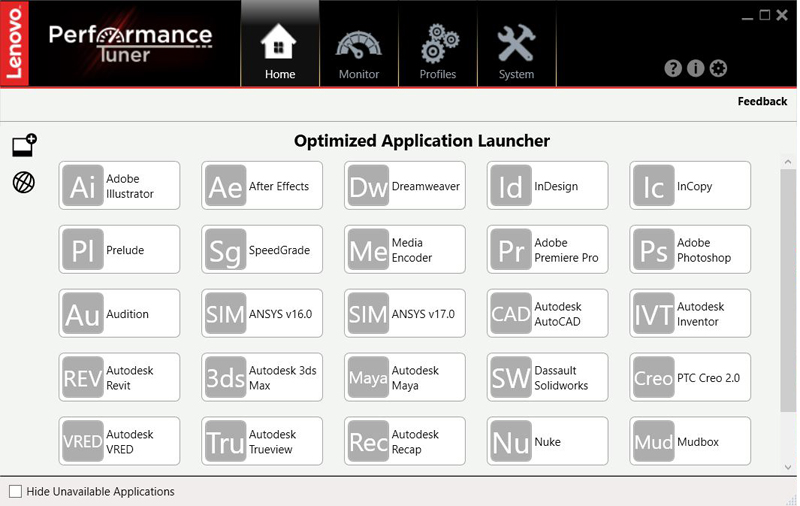
Task: Open After Effects via the Ae tile
Action: coord(262,186)
